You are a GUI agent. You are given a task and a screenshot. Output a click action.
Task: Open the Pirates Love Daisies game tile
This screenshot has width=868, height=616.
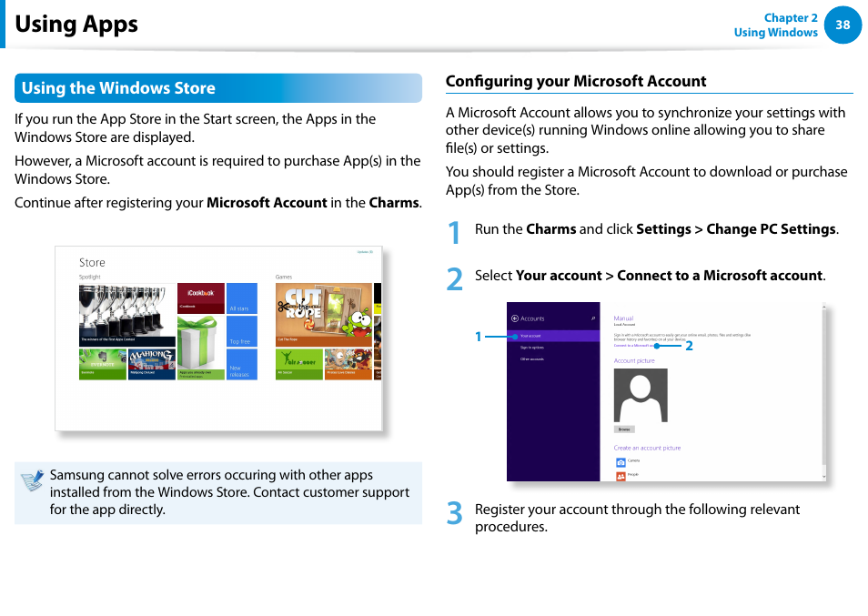click(348, 364)
